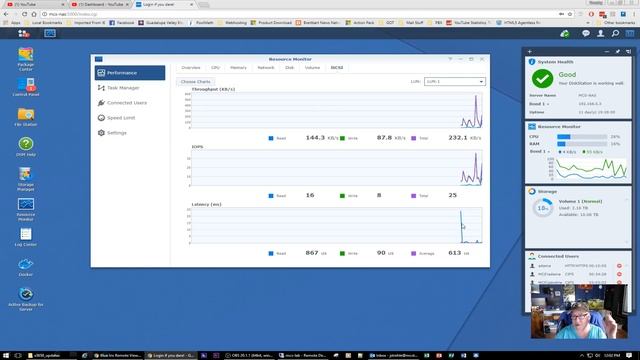The width and height of the screenshot is (640, 360).
Task: Open the DSM notifications chat icon
Action: tap(586, 33)
